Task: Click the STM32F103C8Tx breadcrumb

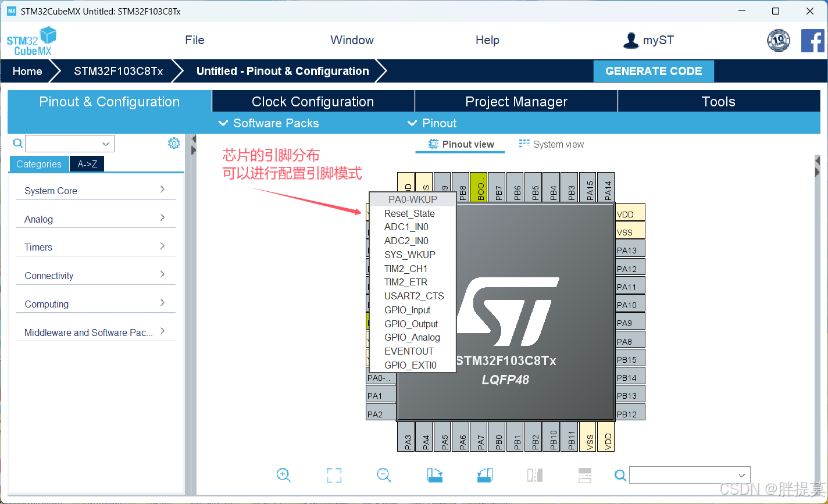Action: coord(118,71)
